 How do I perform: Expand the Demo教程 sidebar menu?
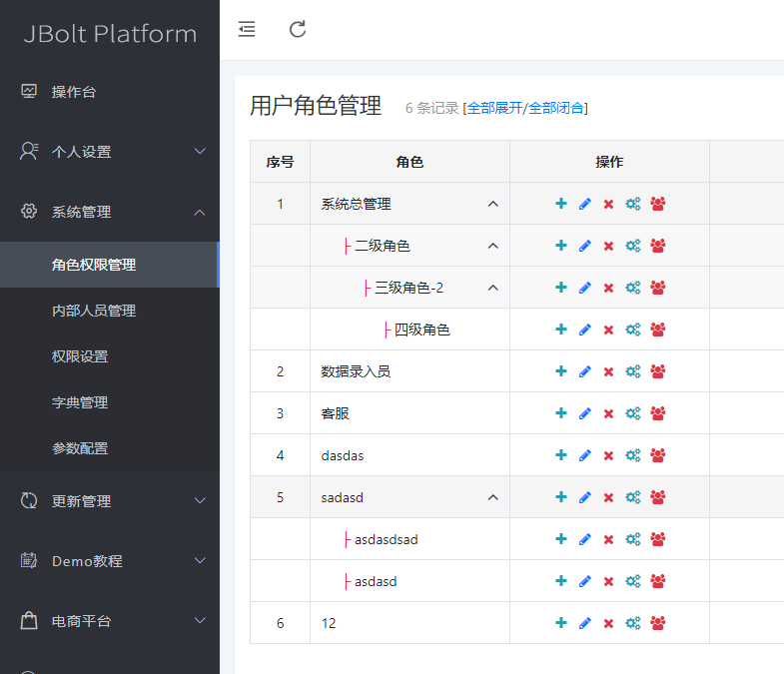pyautogui.click(x=110, y=561)
